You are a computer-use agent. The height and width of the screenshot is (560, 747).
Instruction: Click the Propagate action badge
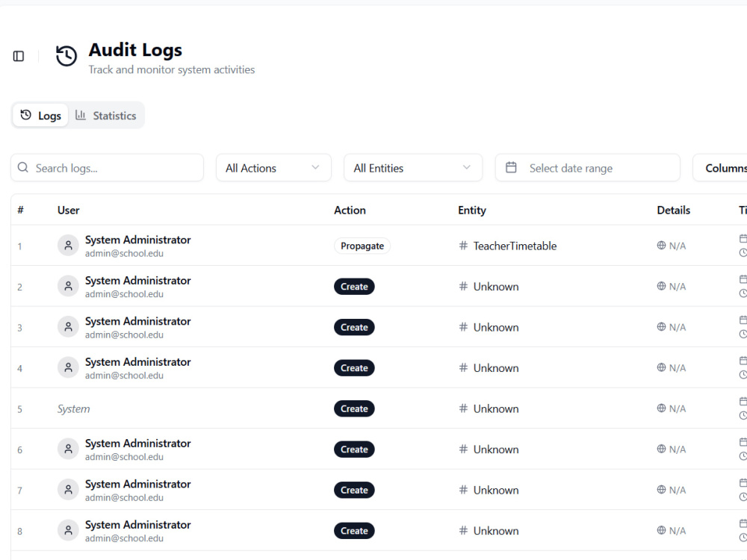pos(362,246)
